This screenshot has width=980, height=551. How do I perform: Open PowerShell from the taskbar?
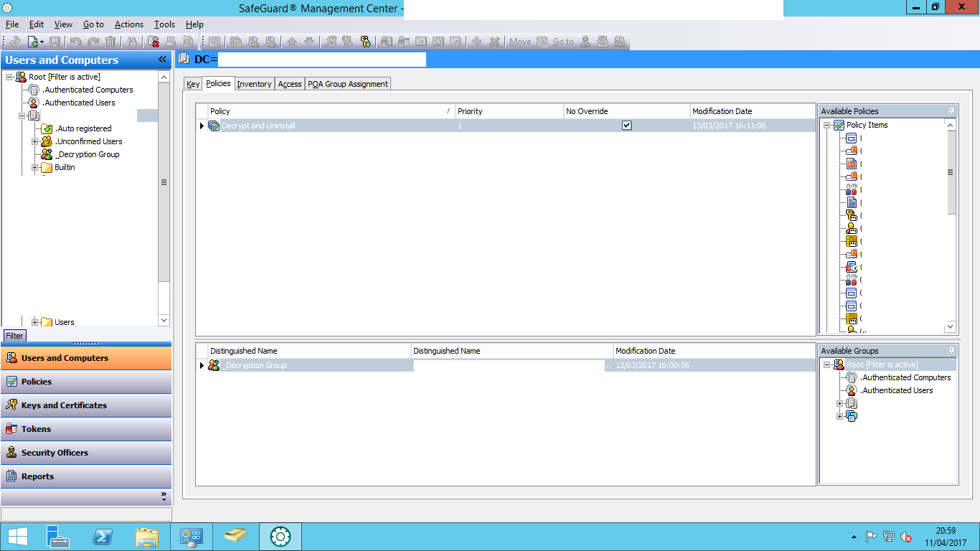pos(103,537)
